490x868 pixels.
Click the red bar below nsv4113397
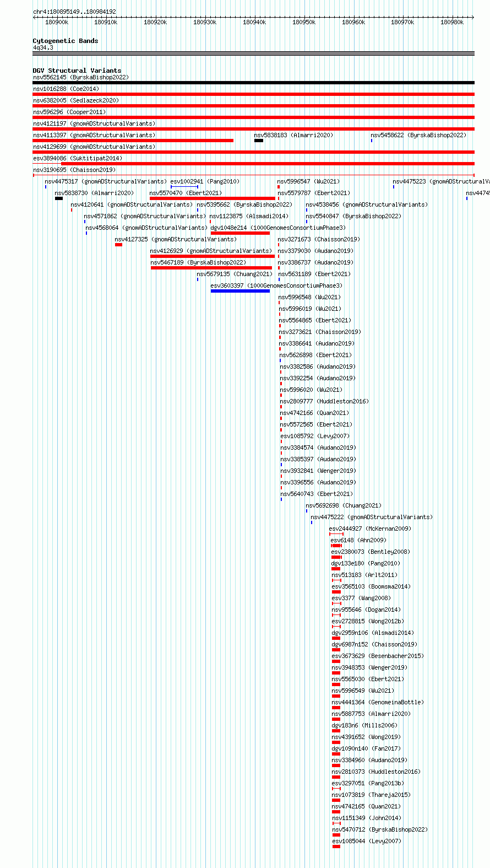(133, 141)
